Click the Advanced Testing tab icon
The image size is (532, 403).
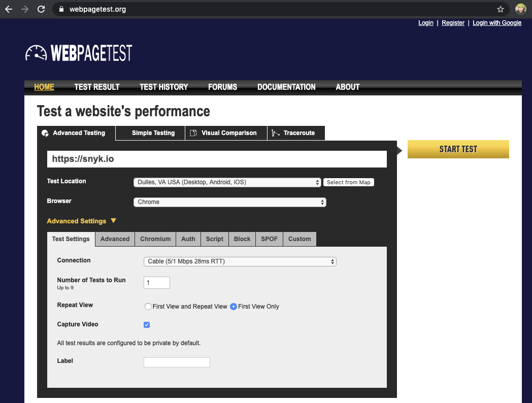pos(45,133)
